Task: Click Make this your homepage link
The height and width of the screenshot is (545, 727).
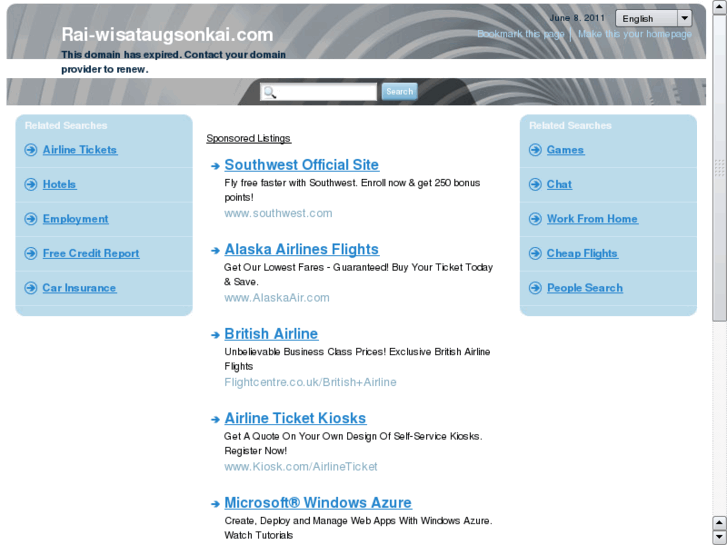Action: 635,34
